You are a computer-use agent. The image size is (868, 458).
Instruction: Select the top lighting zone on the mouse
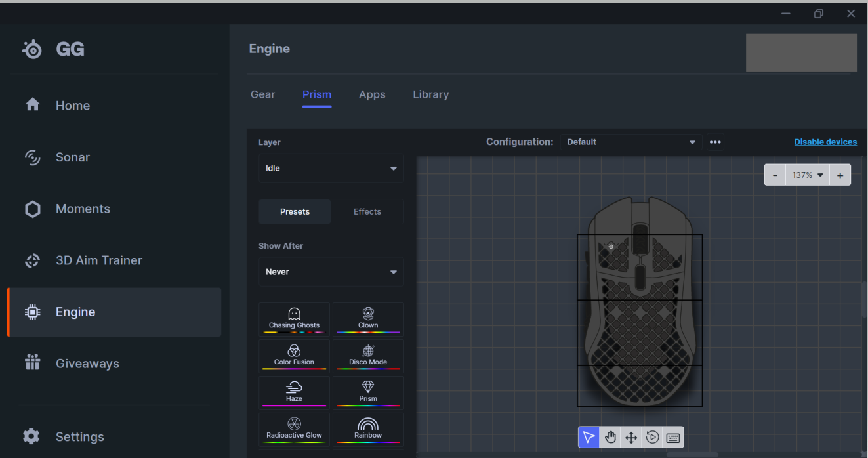pyautogui.click(x=640, y=267)
